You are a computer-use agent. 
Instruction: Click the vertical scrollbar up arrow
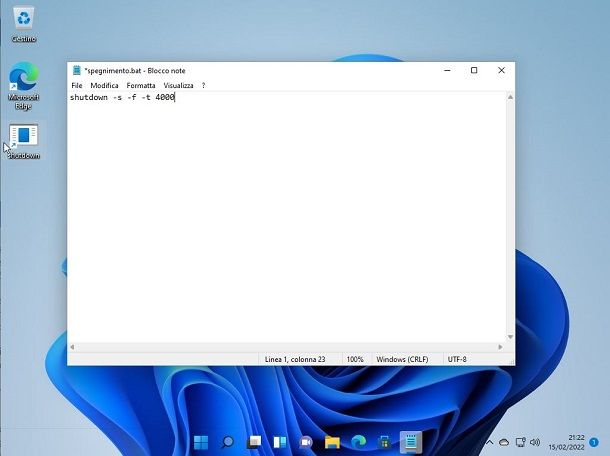click(510, 97)
